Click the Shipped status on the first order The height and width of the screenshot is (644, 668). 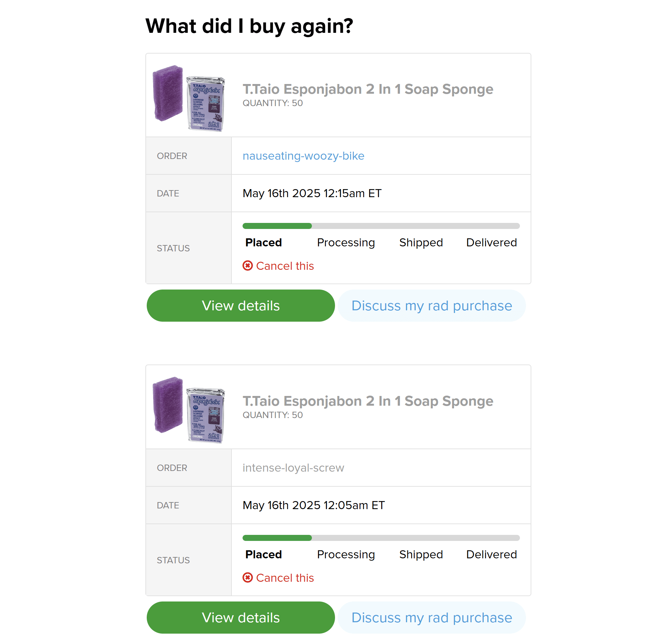click(421, 242)
